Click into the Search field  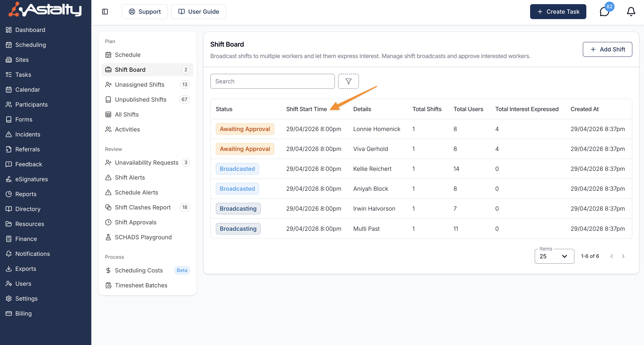point(272,81)
